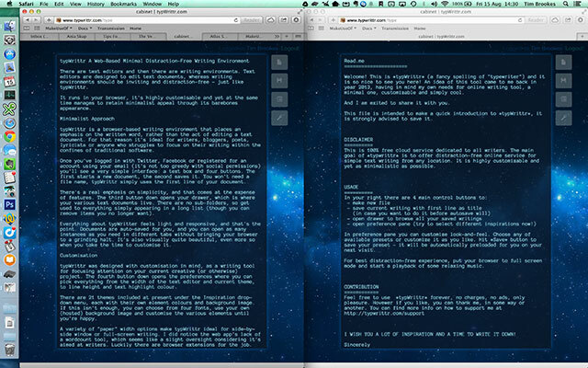Viewport: 588px width, 368px height.
Task: Click volume icon in menu bar
Action: [x=435, y=4]
